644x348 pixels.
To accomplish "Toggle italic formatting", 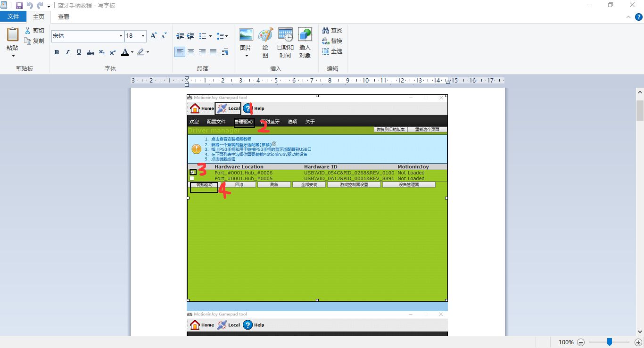I will [x=67, y=52].
